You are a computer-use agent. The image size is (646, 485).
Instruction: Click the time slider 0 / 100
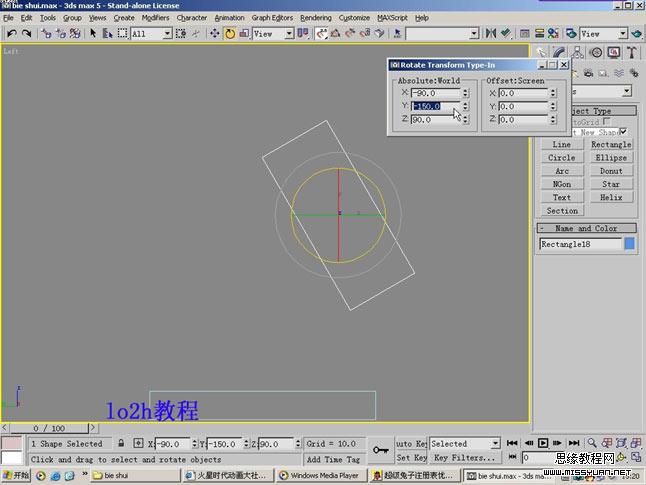tap(49, 428)
